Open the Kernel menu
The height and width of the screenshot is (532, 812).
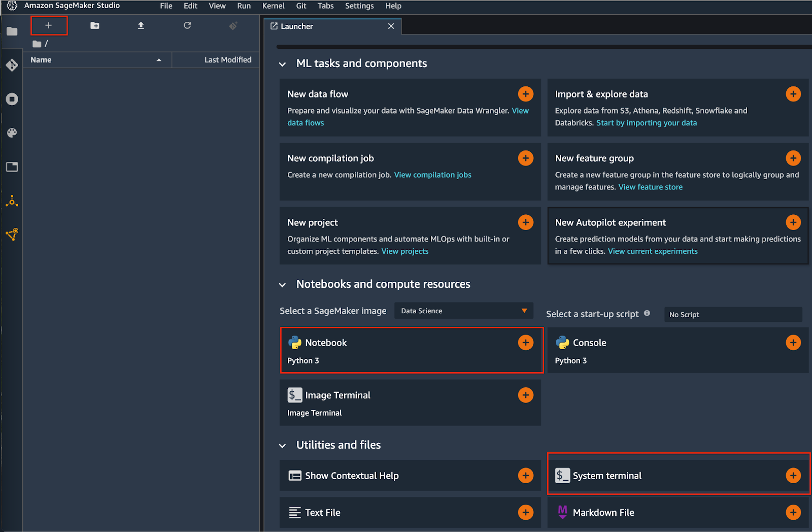(x=273, y=6)
